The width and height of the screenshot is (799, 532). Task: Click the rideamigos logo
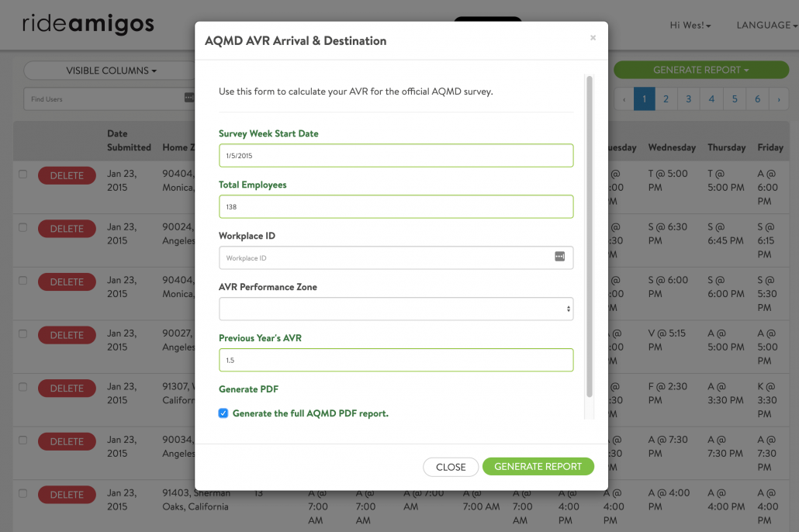88,23
